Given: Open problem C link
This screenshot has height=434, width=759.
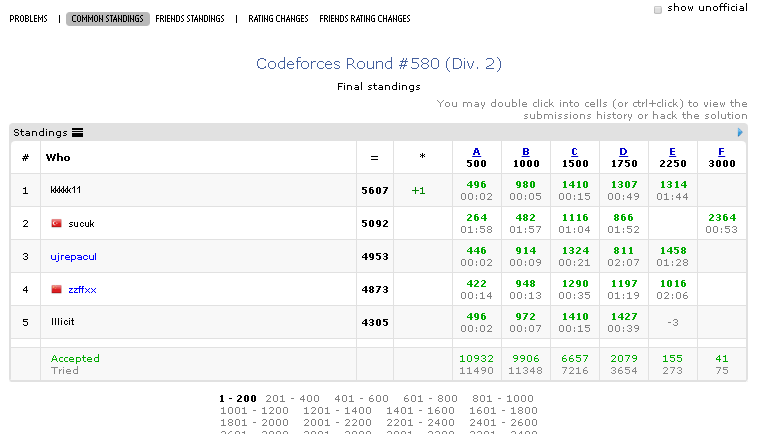Looking at the screenshot, I should [x=575, y=152].
